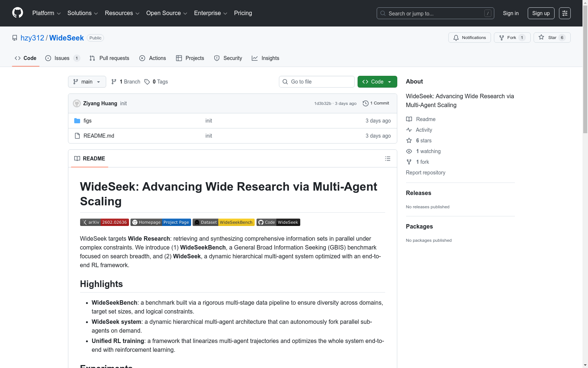The width and height of the screenshot is (588, 368).
Task: View the 6 stars link
Action: (419, 141)
